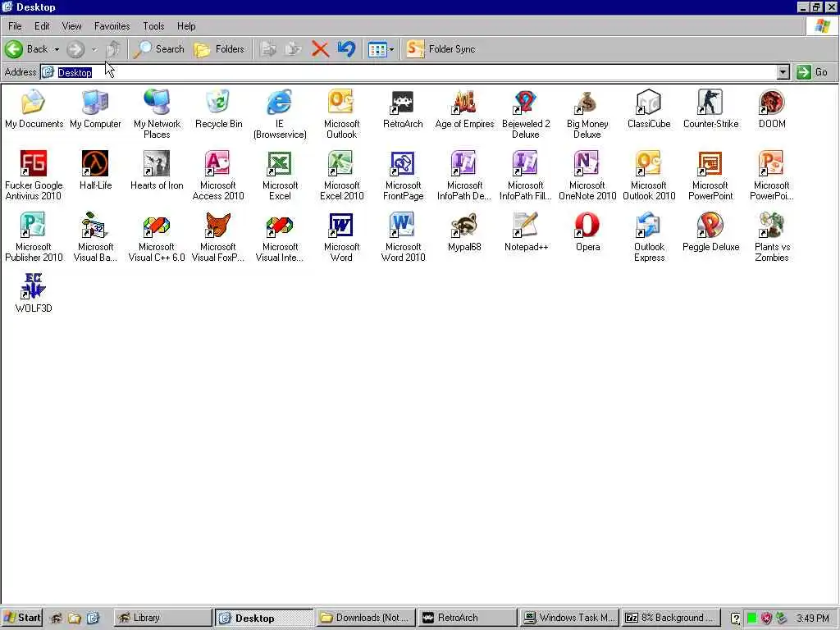Switch to Windows Task Manager taskbar button

(x=569, y=618)
